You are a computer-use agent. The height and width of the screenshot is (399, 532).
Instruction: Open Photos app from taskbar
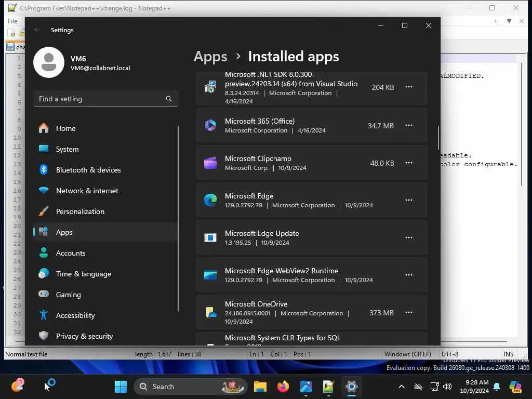click(305, 387)
